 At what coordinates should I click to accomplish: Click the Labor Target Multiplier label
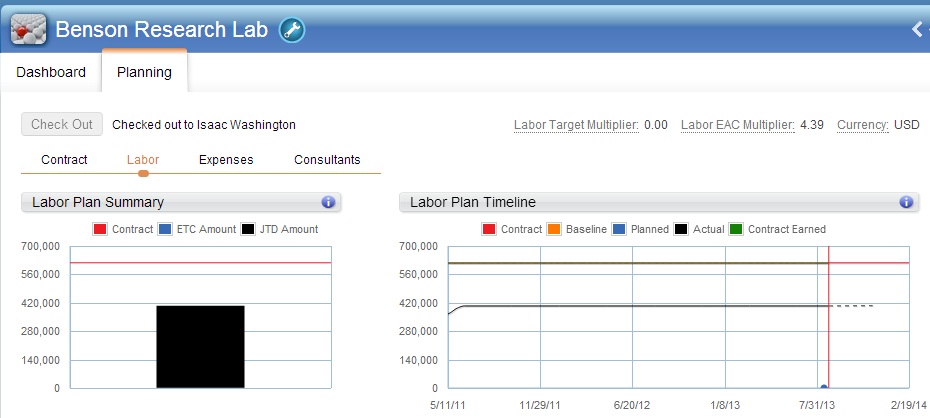[x=576, y=125]
